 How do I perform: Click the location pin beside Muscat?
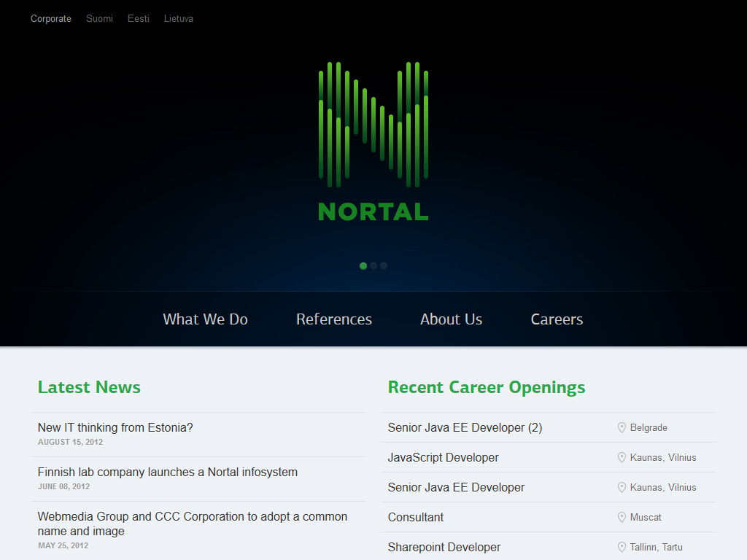coord(622,518)
